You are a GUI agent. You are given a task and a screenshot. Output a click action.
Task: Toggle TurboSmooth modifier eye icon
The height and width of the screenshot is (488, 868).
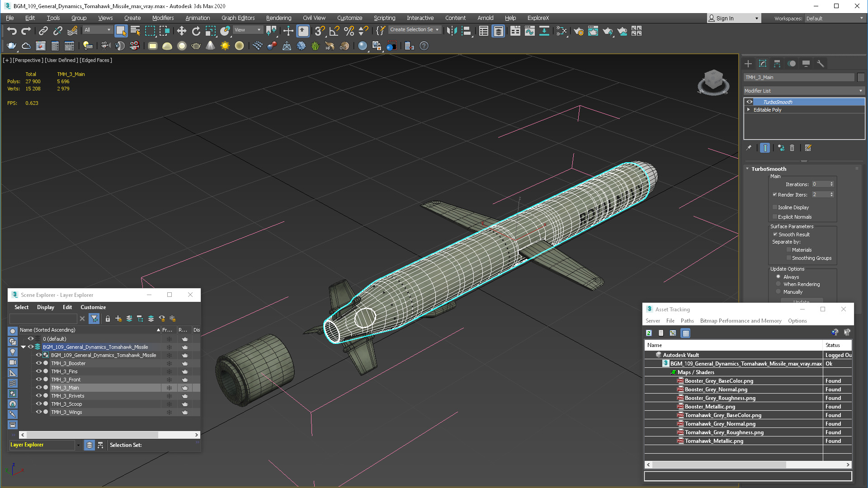[x=749, y=102]
